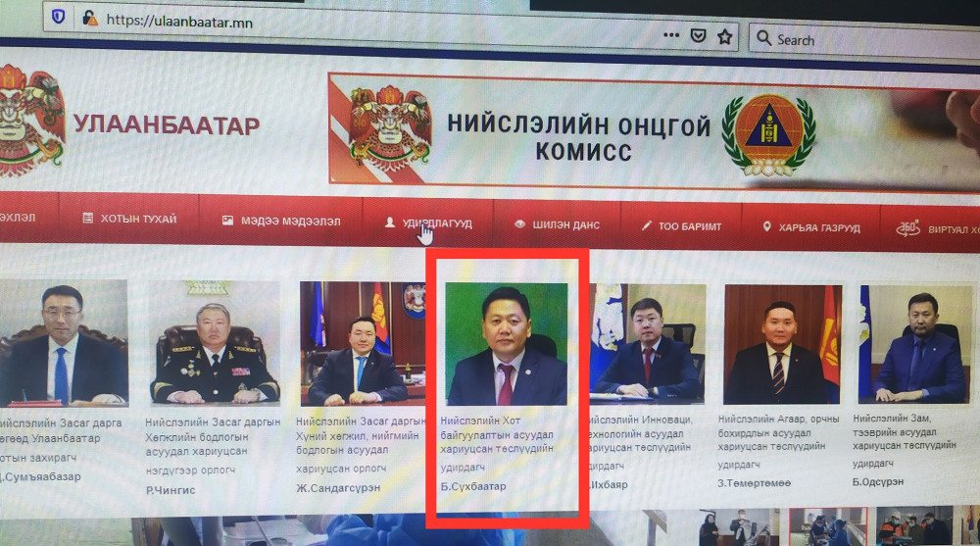Click the magnifier icon in search box
This screenshot has width=980, height=546.
[763, 38]
